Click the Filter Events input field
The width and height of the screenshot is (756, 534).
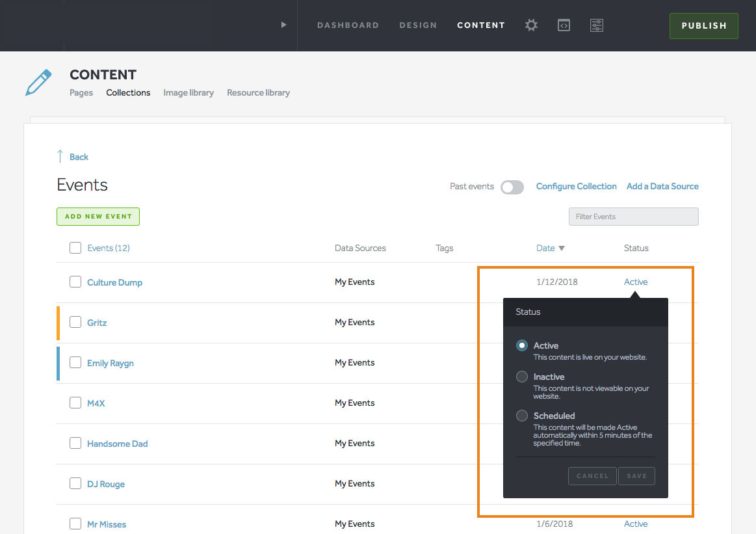pyautogui.click(x=634, y=217)
